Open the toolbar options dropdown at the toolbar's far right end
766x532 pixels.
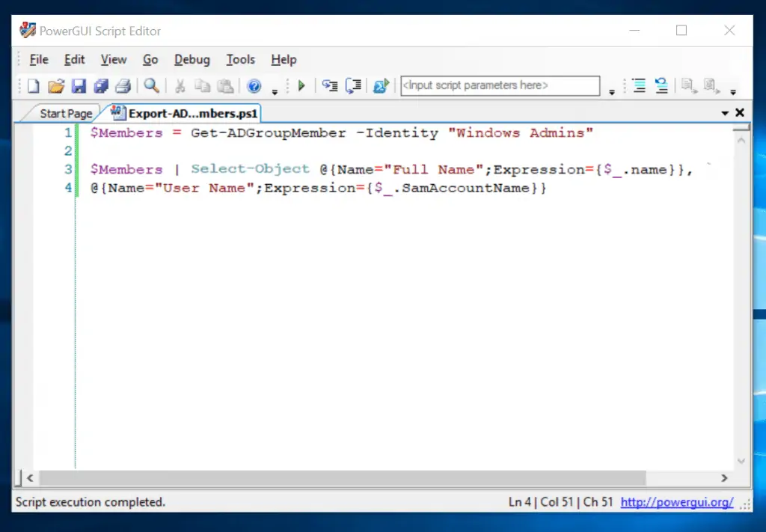(x=733, y=91)
